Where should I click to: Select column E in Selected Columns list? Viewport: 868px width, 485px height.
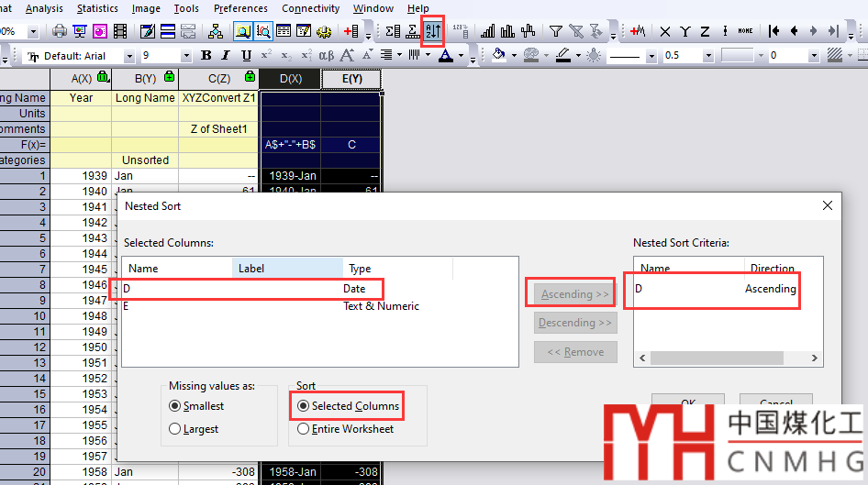126,306
